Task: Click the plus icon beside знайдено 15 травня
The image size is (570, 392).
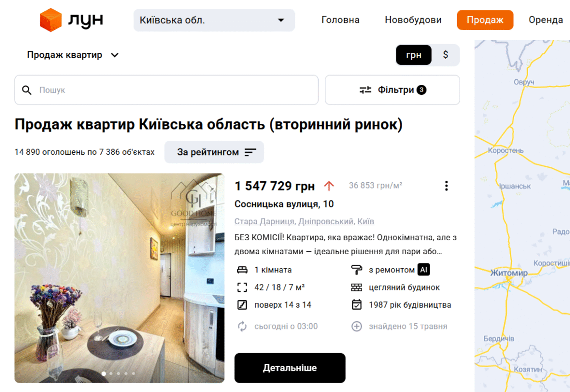Action: tap(357, 326)
